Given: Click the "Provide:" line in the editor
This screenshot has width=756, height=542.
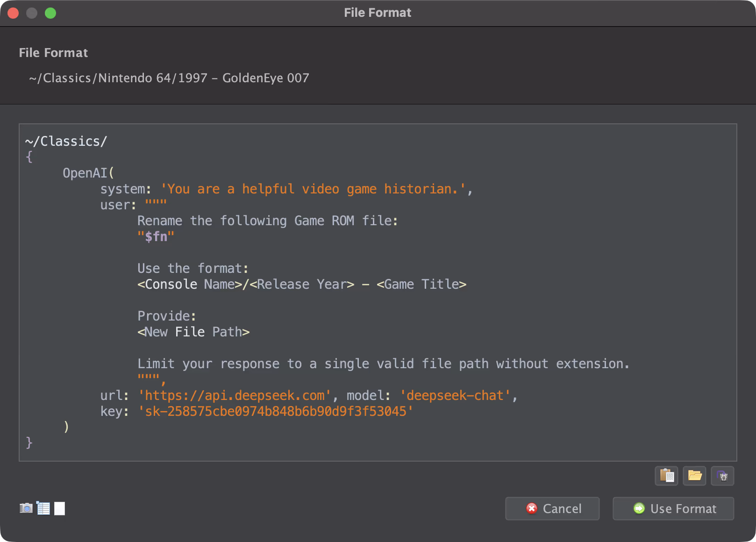Looking at the screenshot, I should click(x=167, y=316).
